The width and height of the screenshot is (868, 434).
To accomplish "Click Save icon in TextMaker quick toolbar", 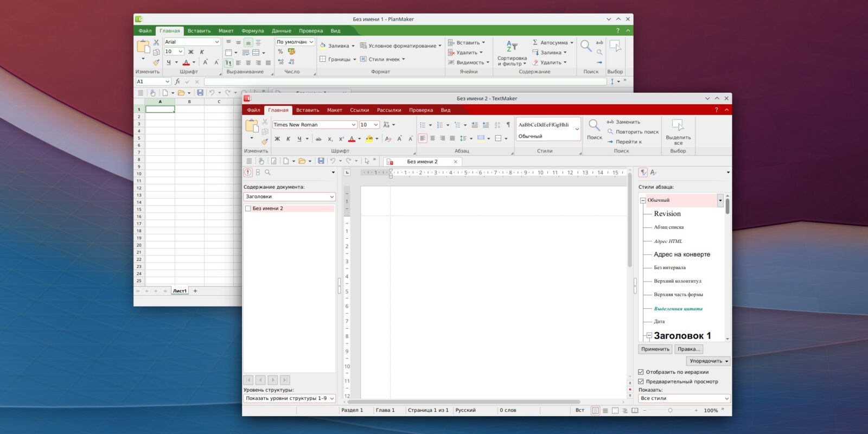I will point(321,161).
